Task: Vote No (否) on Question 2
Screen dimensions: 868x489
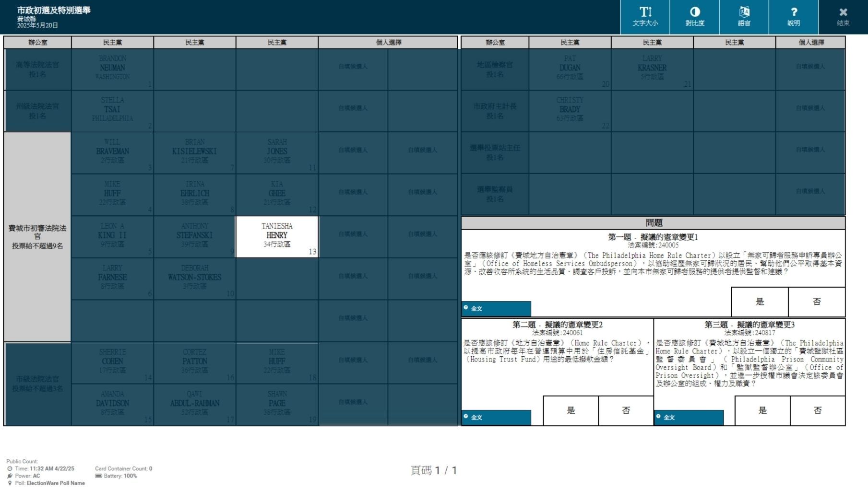Action: pyautogui.click(x=626, y=410)
